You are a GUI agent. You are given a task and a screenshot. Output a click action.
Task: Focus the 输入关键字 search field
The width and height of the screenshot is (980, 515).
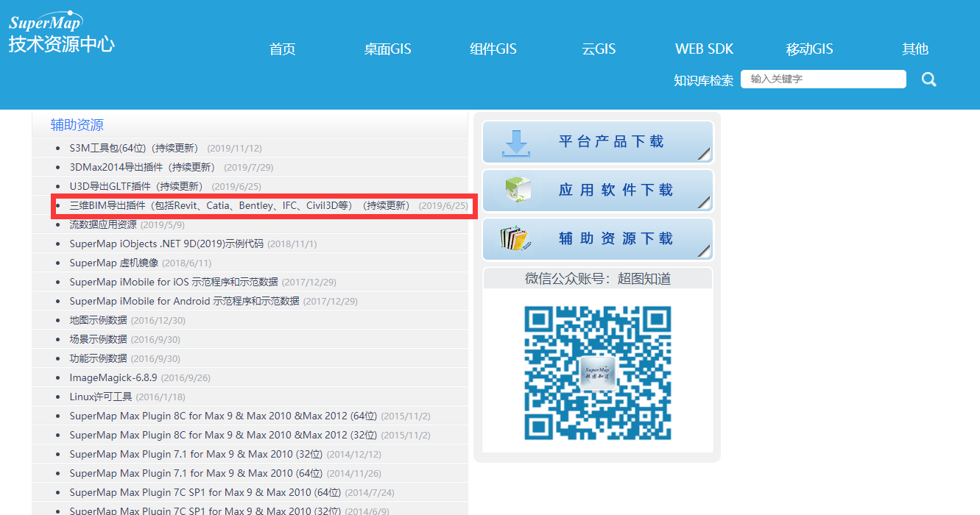[x=823, y=79]
